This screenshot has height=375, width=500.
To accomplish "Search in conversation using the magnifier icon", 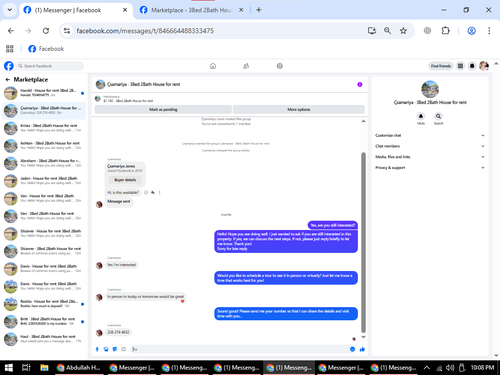I will pos(438,116).
